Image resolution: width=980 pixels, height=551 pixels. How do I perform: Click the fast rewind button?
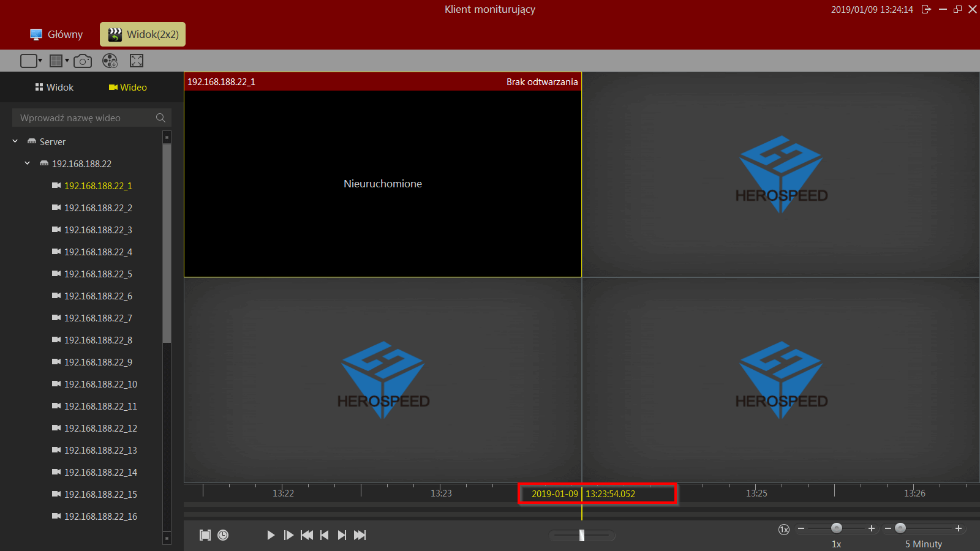click(x=307, y=535)
